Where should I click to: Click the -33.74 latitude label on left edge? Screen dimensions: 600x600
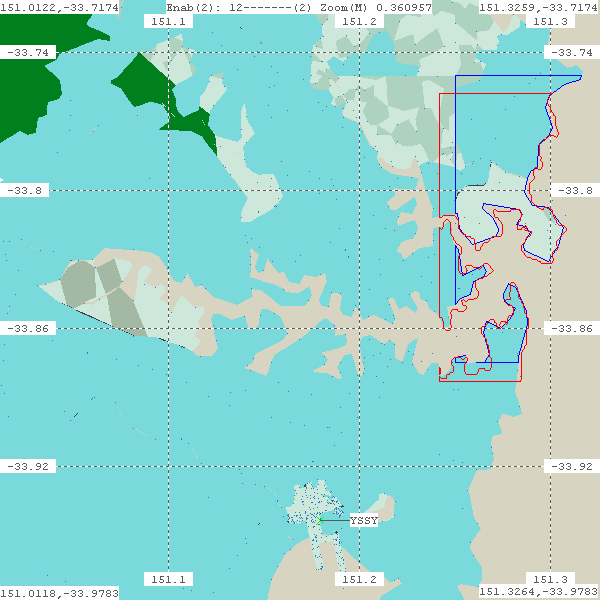(27, 52)
